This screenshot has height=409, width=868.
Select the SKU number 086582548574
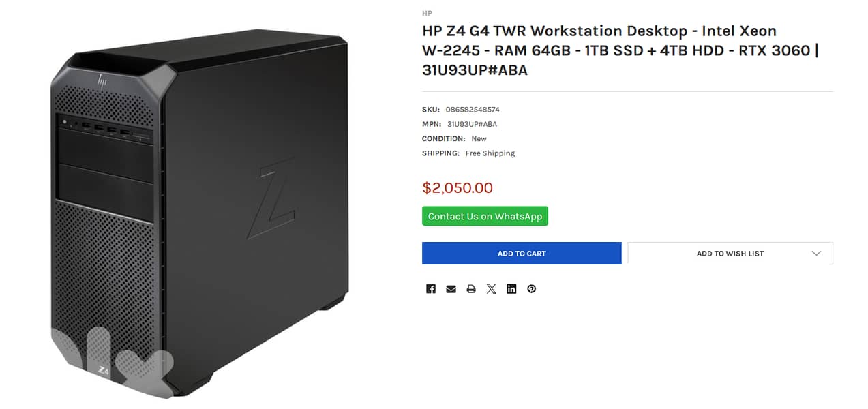(x=473, y=109)
